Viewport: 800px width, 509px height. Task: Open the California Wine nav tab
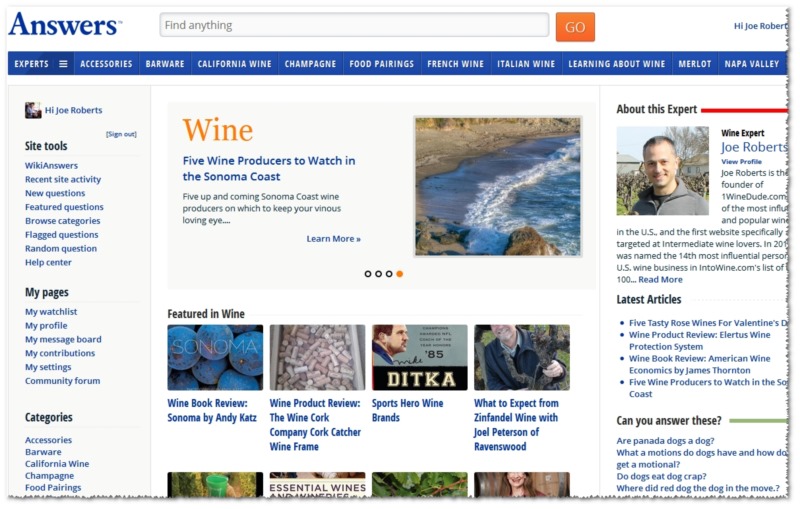click(235, 64)
